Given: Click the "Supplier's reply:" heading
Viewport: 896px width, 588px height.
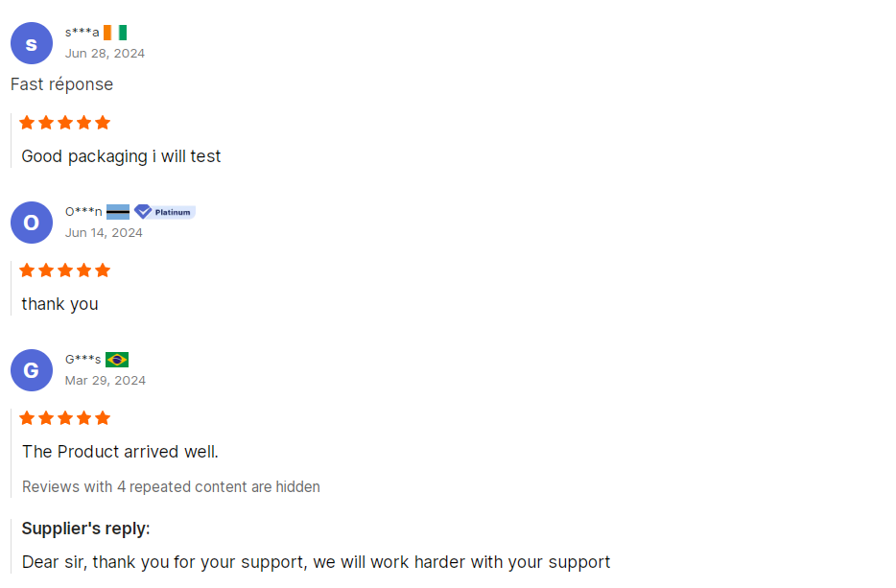Looking at the screenshot, I should coord(86,529).
